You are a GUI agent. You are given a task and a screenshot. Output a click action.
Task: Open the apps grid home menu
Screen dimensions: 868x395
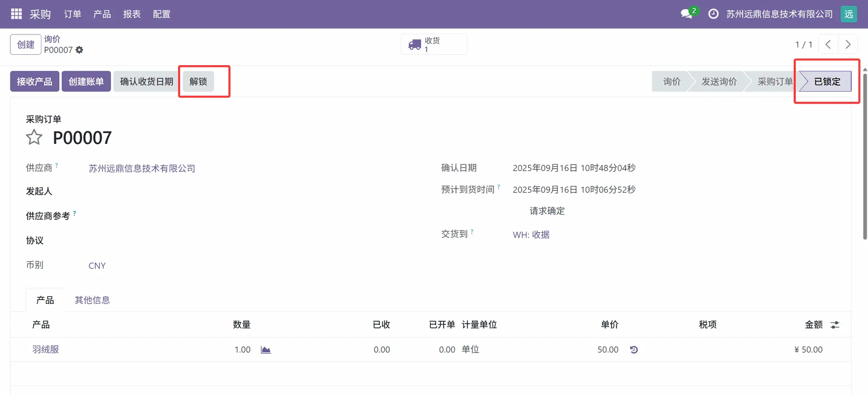point(16,14)
